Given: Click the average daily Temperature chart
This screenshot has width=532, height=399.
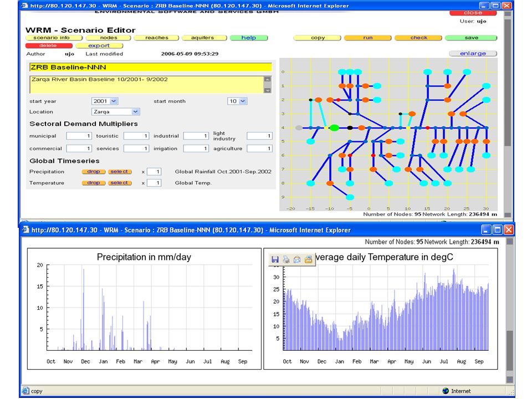Looking at the screenshot, I should click(381, 309).
